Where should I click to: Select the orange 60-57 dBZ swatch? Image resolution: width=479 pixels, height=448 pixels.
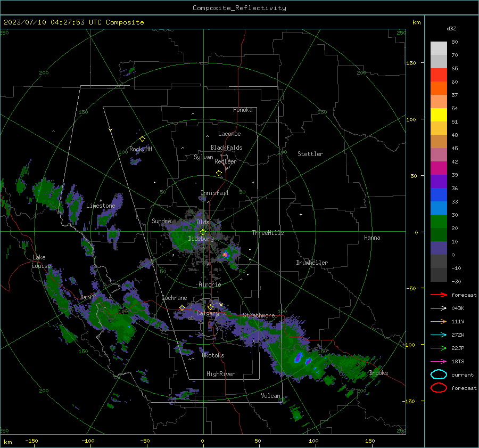click(x=439, y=88)
